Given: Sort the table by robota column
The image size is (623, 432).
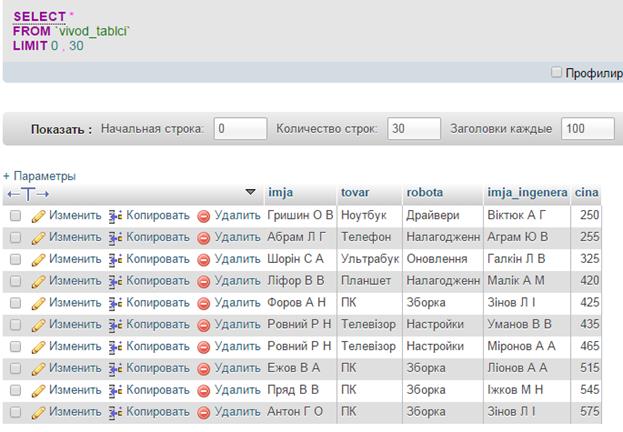Looking at the screenshot, I should coord(424,192).
